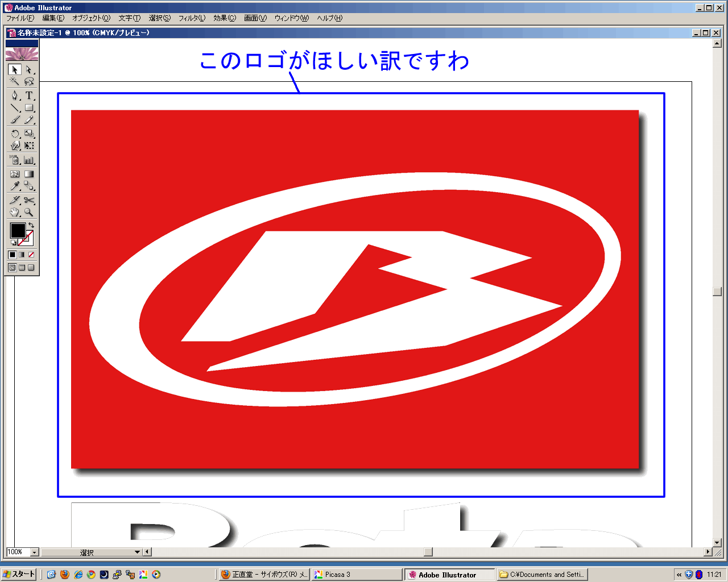Click the 100% zoom field

click(x=18, y=552)
